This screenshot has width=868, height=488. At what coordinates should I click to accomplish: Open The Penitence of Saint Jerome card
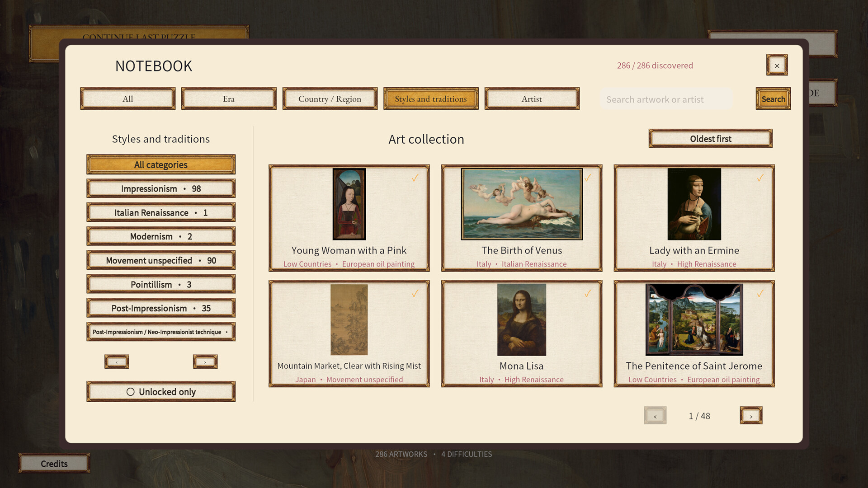click(x=694, y=334)
